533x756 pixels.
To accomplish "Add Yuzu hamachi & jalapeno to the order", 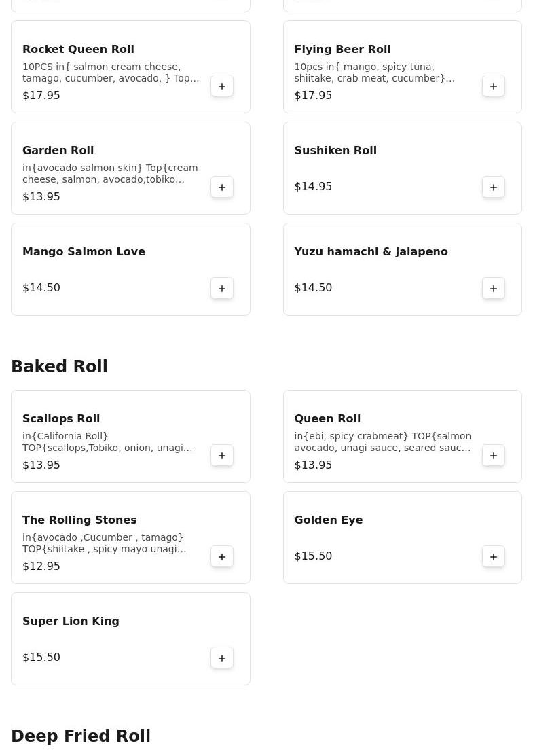I will coord(494,289).
